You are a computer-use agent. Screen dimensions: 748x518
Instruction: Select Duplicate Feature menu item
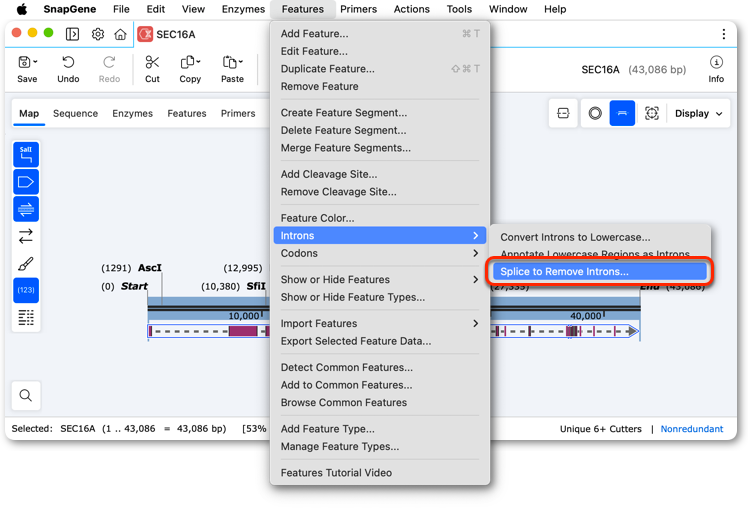[x=380, y=69]
